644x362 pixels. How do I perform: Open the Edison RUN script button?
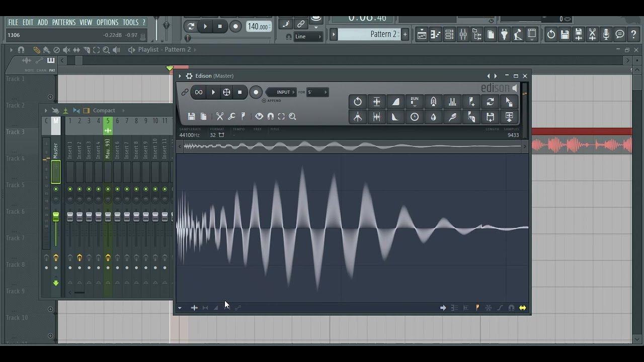click(415, 102)
